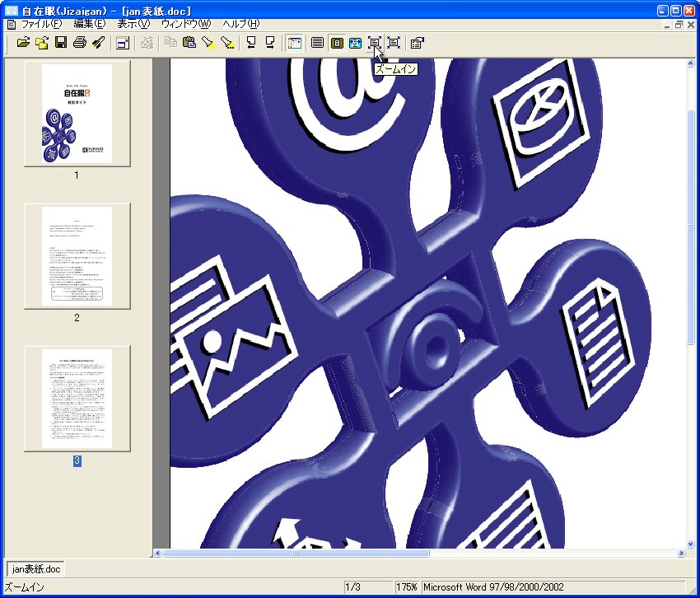
Task: Click the 175% zoom value in status bar
Action: (x=407, y=586)
